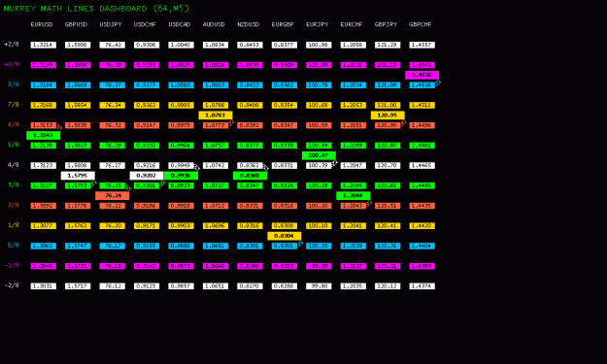
Task: Click the Murrey Math Lines Dashboard title
Action: pyautogui.click(x=96, y=9)
